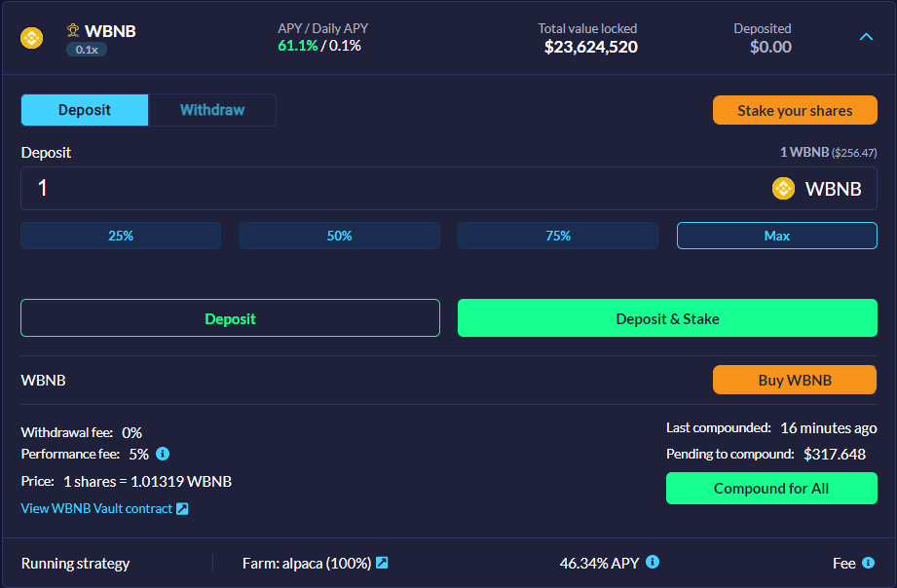Open alpaca farm external link icon
897x588 pixels.
[x=382, y=563]
